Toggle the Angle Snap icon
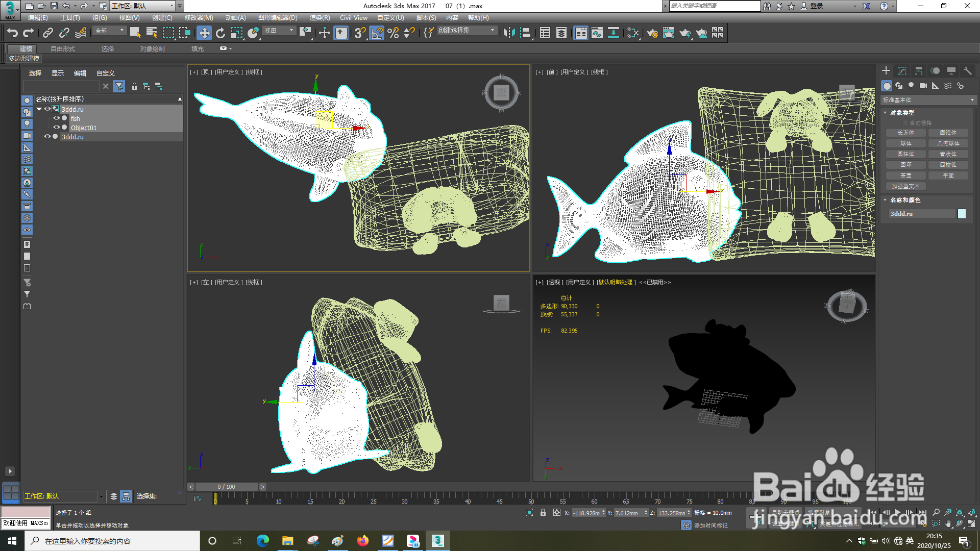Viewport: 980px width, 551px height. click(376, 33)
